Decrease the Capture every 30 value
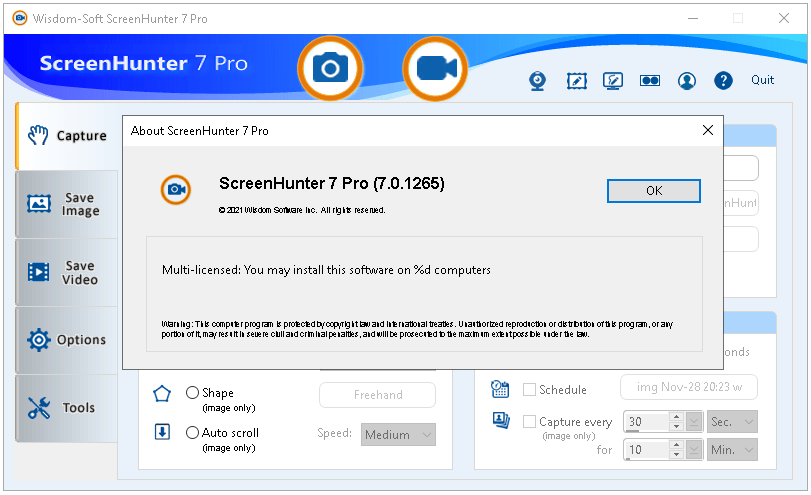The height and width of the screenshot is (495, 811). (676, 427)
